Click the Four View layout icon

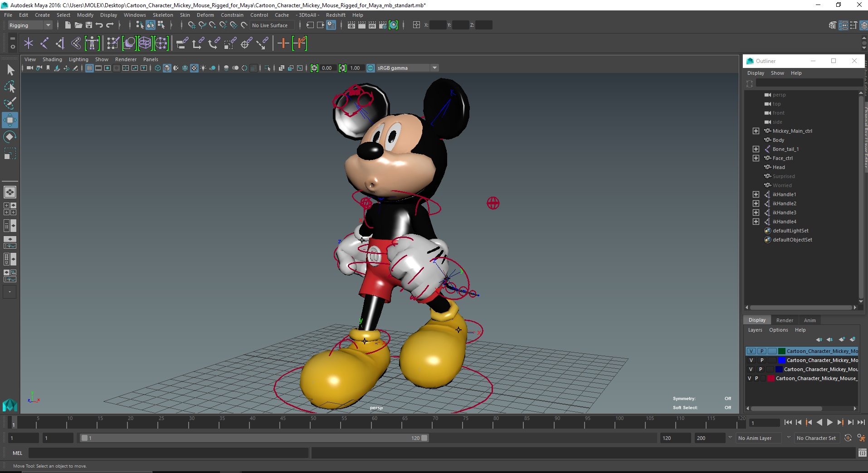coord(10,209)
